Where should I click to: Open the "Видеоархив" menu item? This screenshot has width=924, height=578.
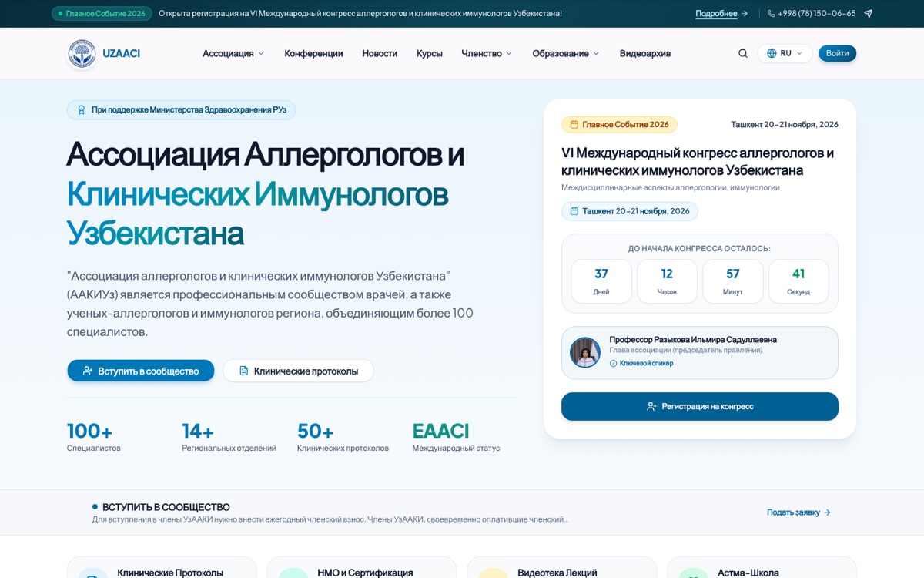pyautogui.click(x=645, y=54)
